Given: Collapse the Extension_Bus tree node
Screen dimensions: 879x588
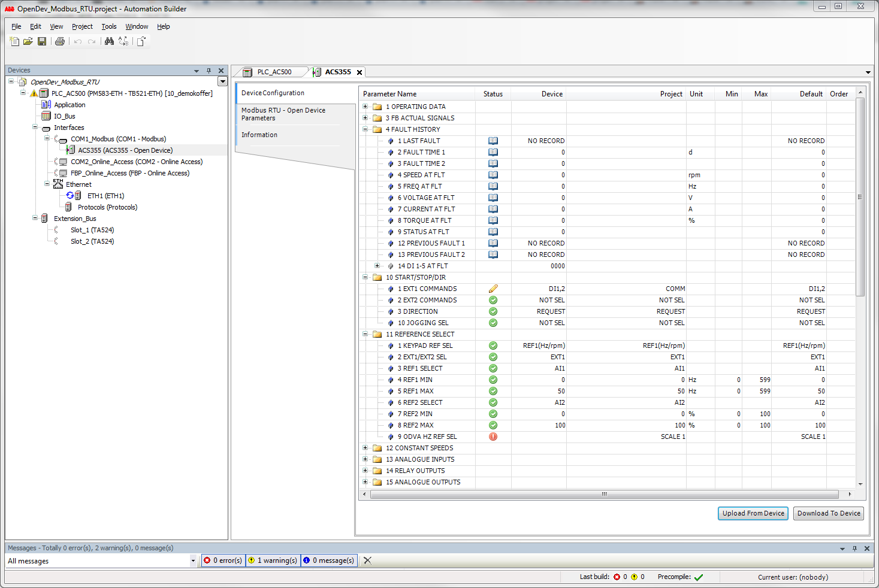Looking at the screenshot, I should click(35, 219).
